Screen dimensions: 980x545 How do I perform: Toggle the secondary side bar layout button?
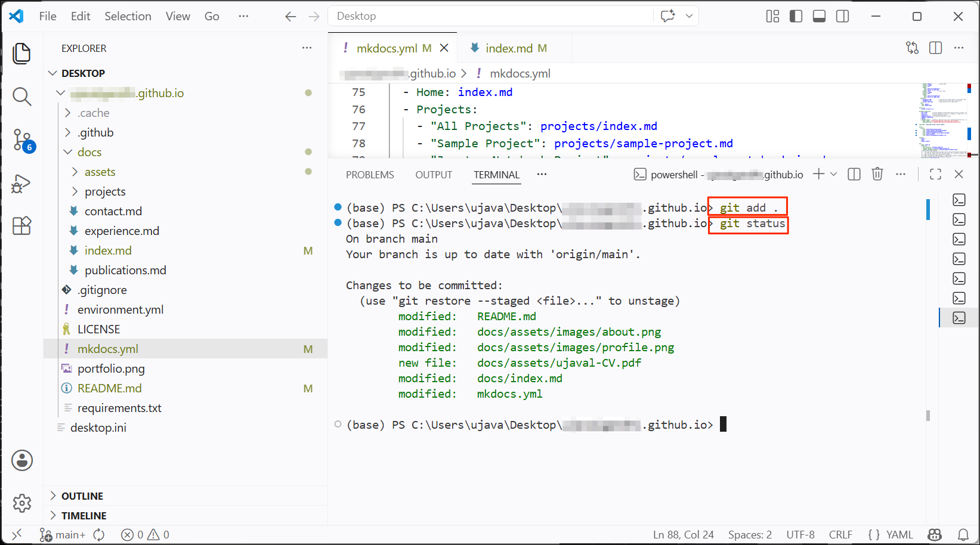842,16
